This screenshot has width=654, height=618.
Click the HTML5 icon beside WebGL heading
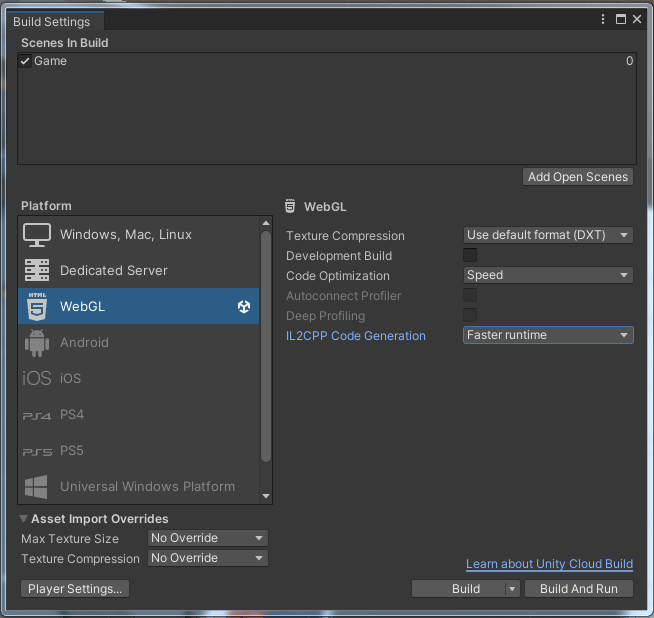point(290,206)
